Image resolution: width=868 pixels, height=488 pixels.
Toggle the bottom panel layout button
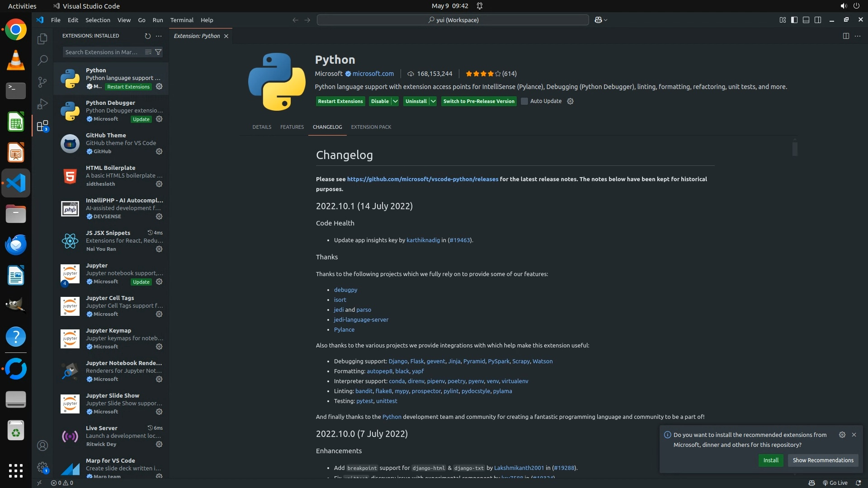tap(806, 20)
